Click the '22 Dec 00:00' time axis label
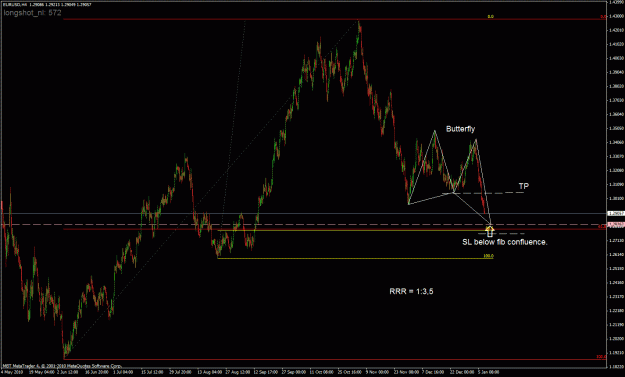This screenshot has height=377, width=625. (x=462, y=372)
